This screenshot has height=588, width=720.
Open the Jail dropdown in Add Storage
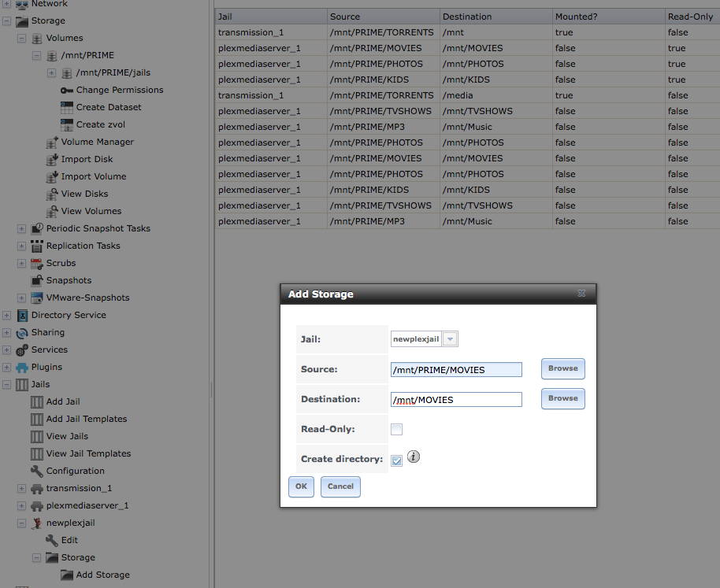(451, 339)
